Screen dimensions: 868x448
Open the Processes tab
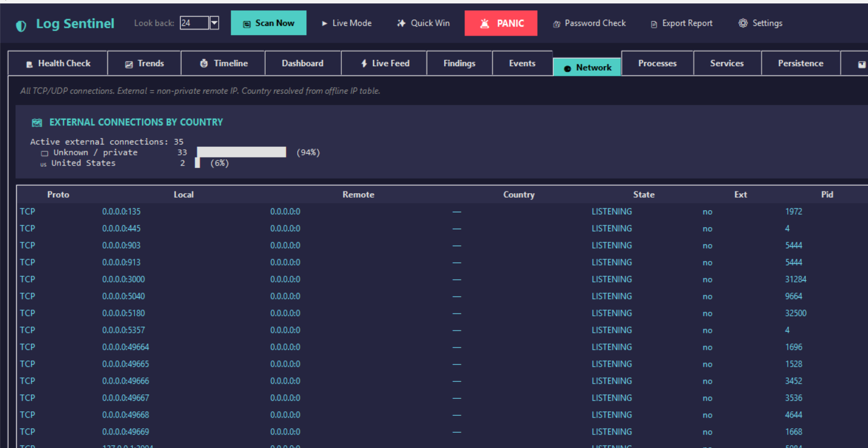[657, 63]
